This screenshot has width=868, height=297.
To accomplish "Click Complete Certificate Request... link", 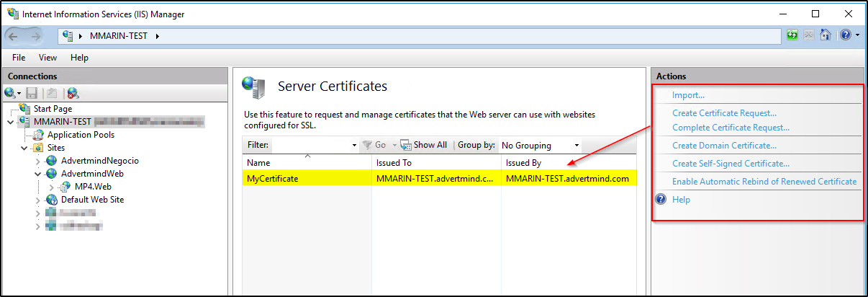I will pos(731,128).
